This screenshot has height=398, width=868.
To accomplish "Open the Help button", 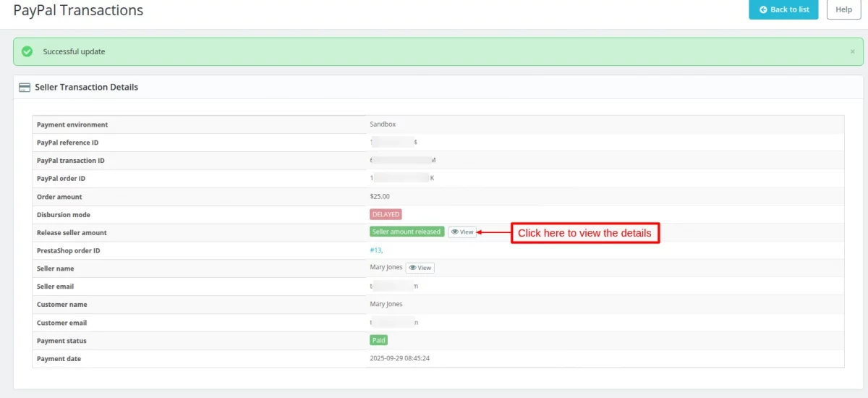I will point(843,9).
